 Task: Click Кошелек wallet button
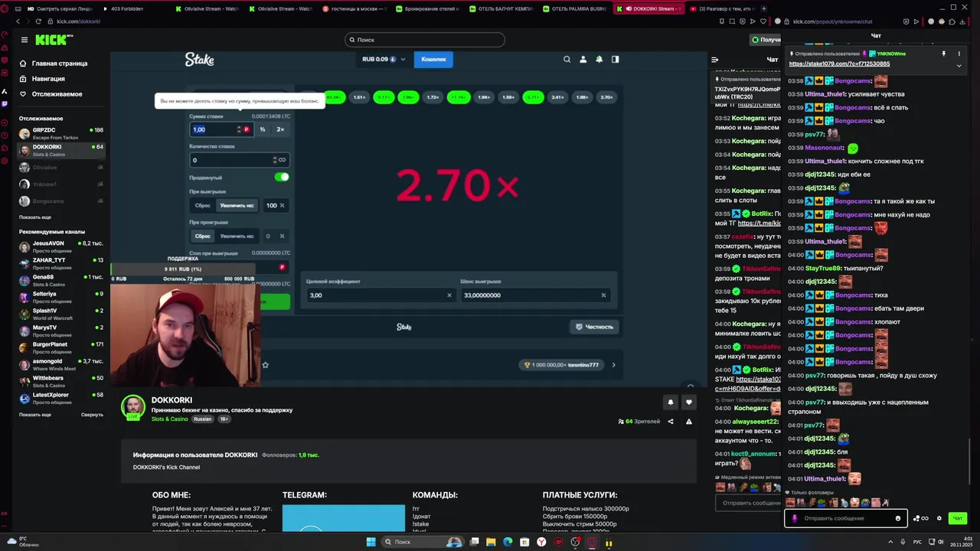point(433,59)
